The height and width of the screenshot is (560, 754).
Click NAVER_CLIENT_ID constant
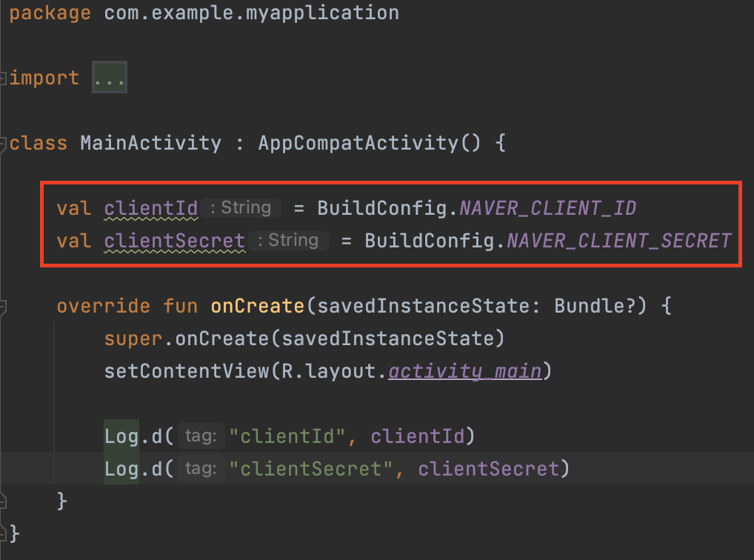547,208
